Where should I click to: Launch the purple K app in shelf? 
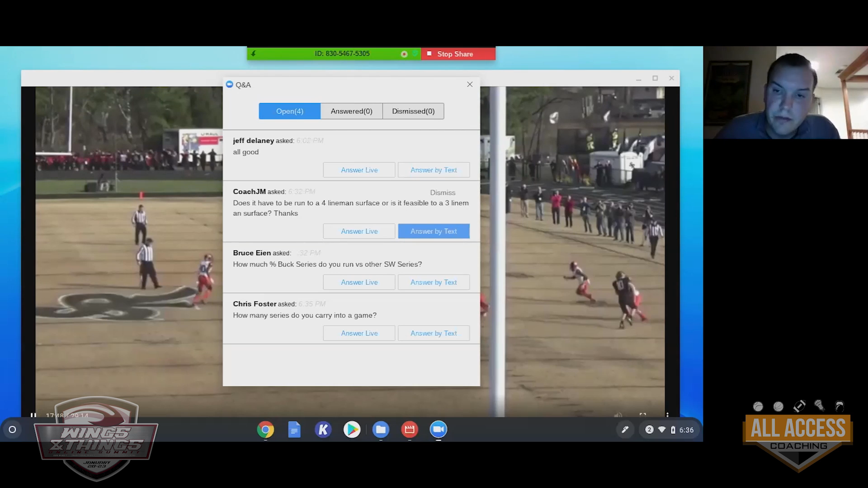click(323, 430)
